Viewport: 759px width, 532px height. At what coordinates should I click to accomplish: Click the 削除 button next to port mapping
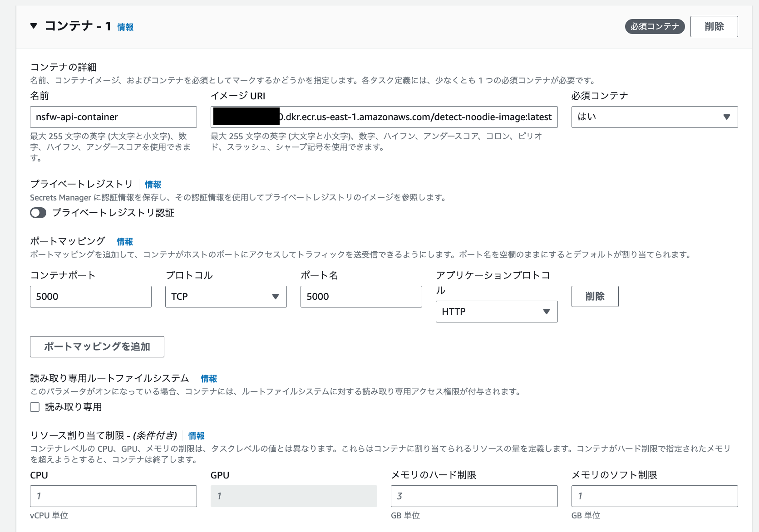tap(595, 296)
